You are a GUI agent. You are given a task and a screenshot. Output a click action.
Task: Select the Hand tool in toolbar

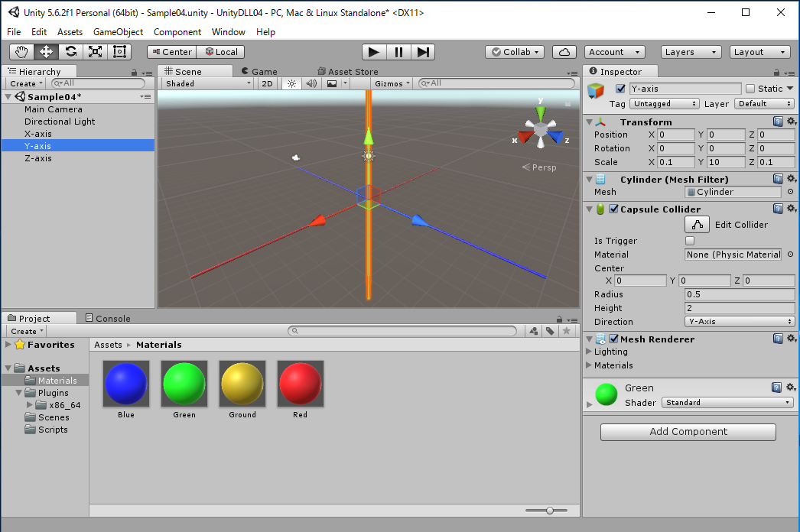point(22,52)
